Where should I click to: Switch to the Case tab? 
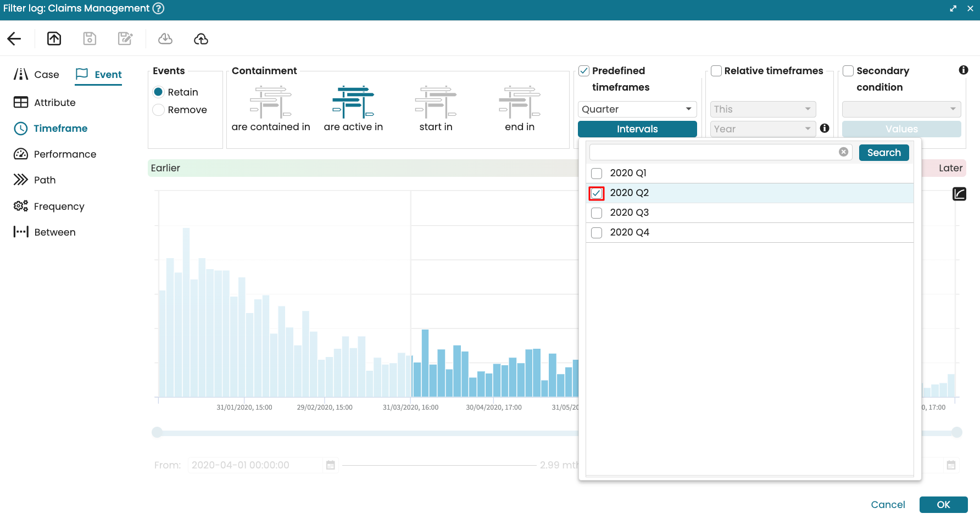pyautogui.click(x=37, y=75)
